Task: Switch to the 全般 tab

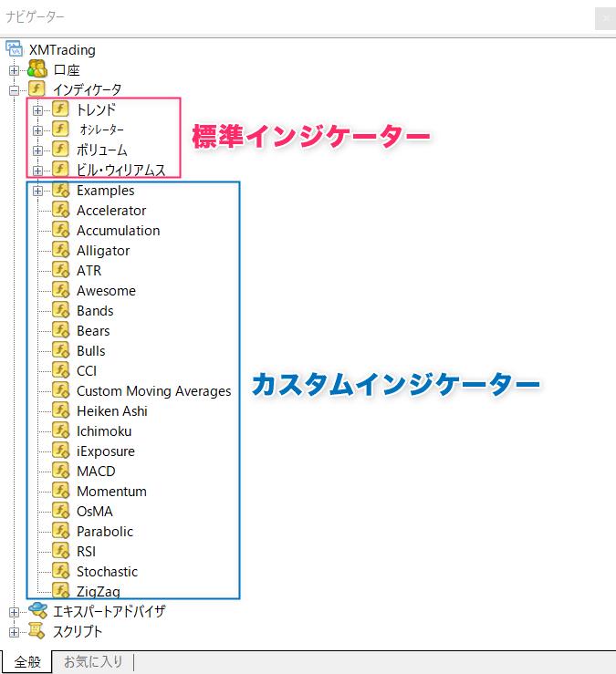Action: [x=27, y=662]
